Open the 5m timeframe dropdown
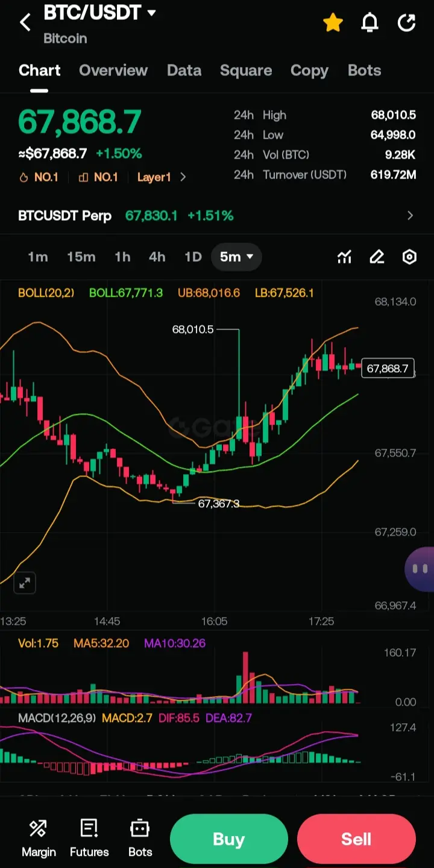The height and width of the screenshot is (868, 434). pyautogui.click(x=236, y=257)
